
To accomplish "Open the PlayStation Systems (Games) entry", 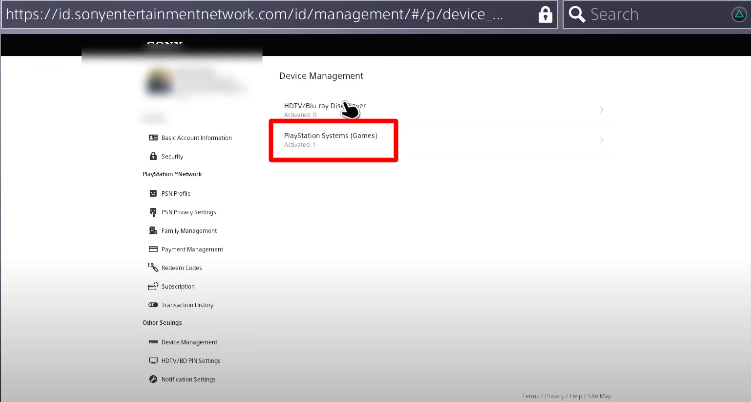I will click(443, 139).
